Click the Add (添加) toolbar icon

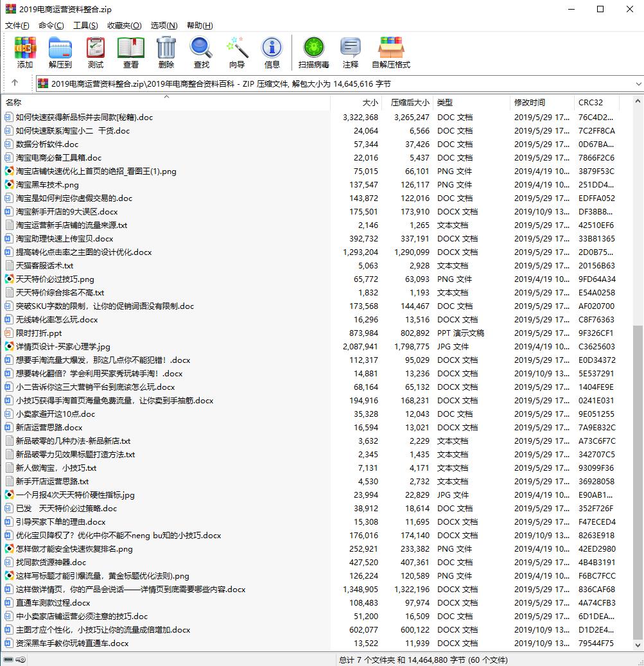[x=25, y=48]
